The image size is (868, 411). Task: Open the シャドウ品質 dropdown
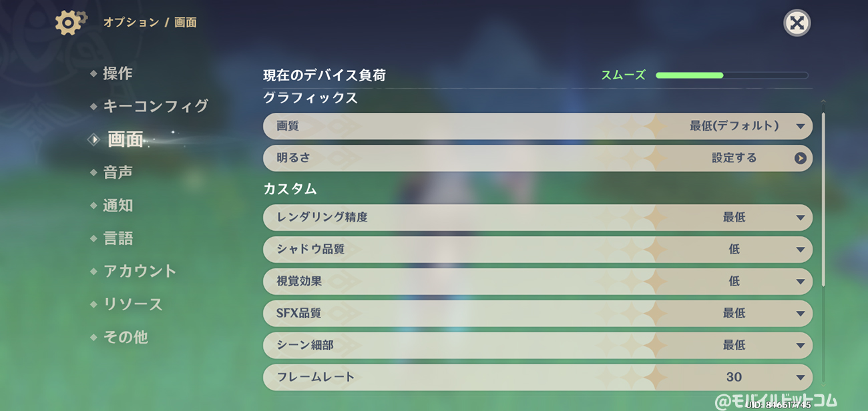click(537, 250)
